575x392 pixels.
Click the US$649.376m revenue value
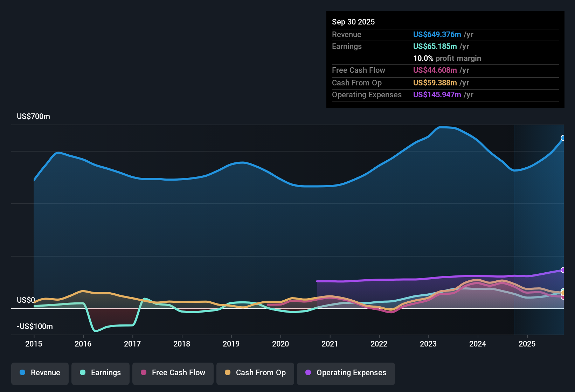pos(437,35)
